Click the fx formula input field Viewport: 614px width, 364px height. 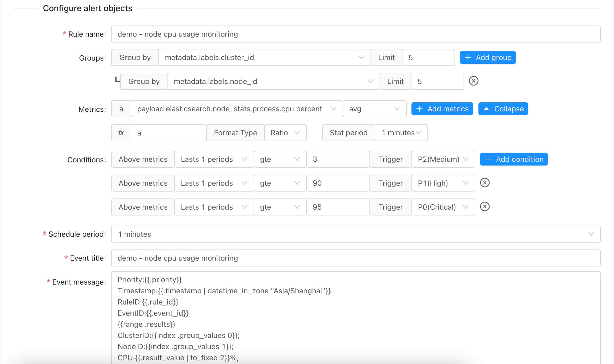(x=169, y=133)
